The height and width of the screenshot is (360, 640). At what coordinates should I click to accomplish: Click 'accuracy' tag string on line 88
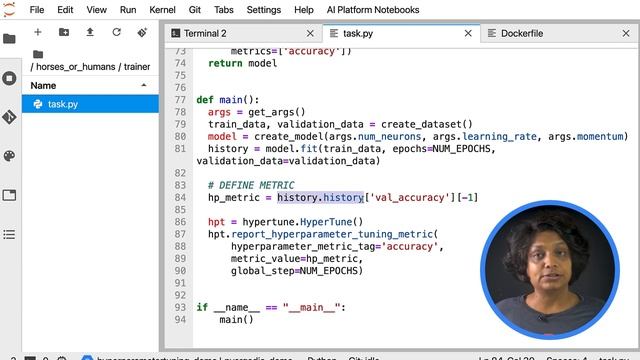pyautogui.click(x=409, y=247)
